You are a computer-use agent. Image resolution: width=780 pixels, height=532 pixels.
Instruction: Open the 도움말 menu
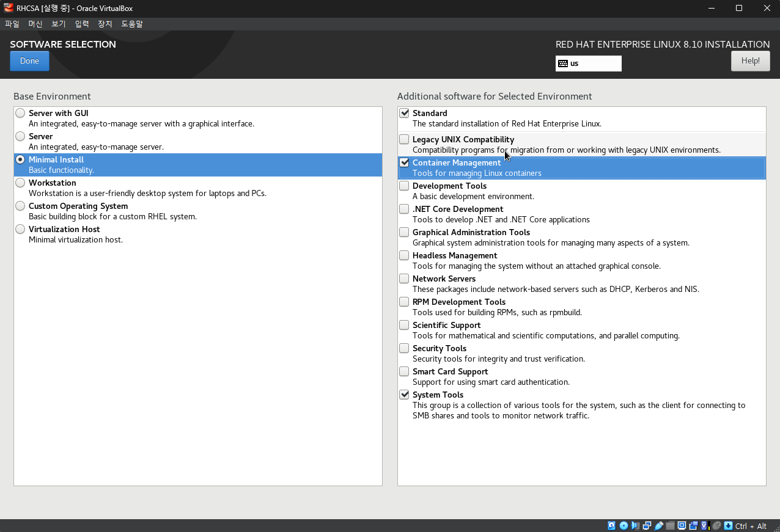pos(132,24)
